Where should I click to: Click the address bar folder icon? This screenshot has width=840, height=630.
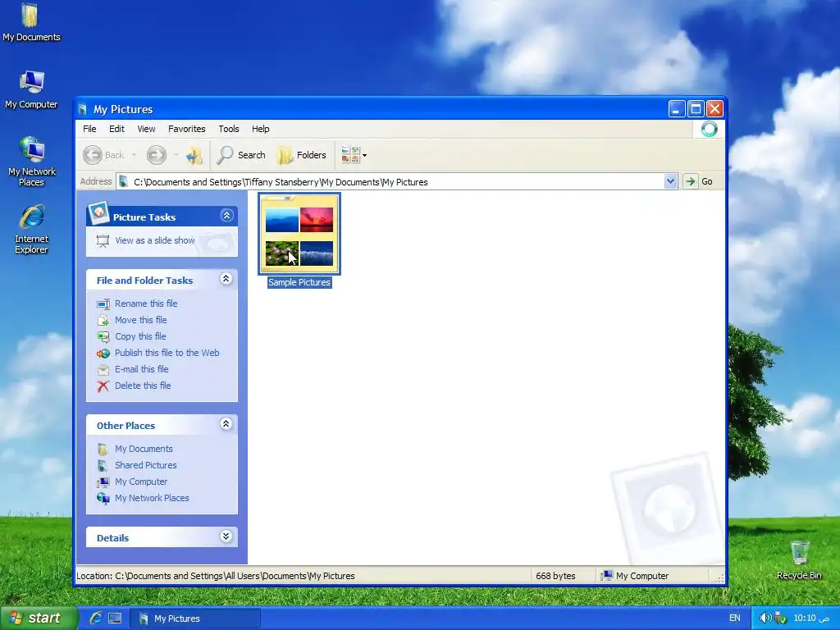(123, 181)
